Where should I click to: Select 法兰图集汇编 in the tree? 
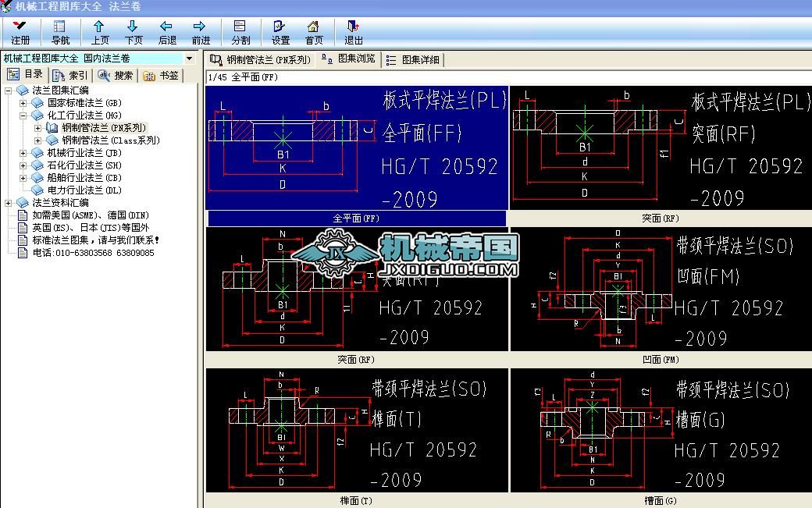(61, 90)
